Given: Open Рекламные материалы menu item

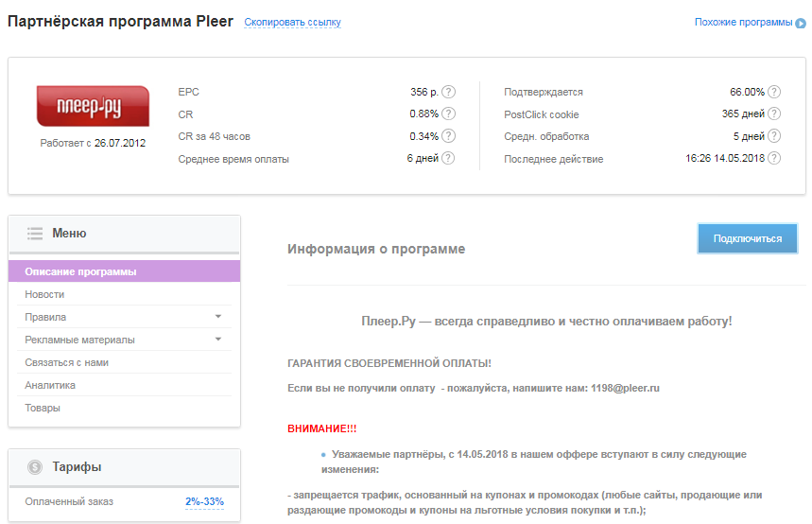Looking at the screenshot, I should click(x=124, y=340).
